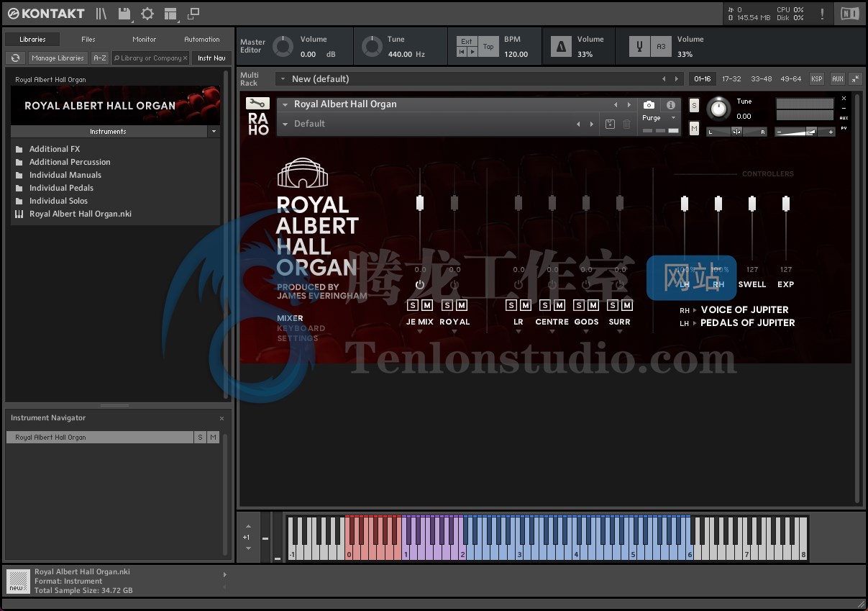Open the library browser icon

(101, 13)
